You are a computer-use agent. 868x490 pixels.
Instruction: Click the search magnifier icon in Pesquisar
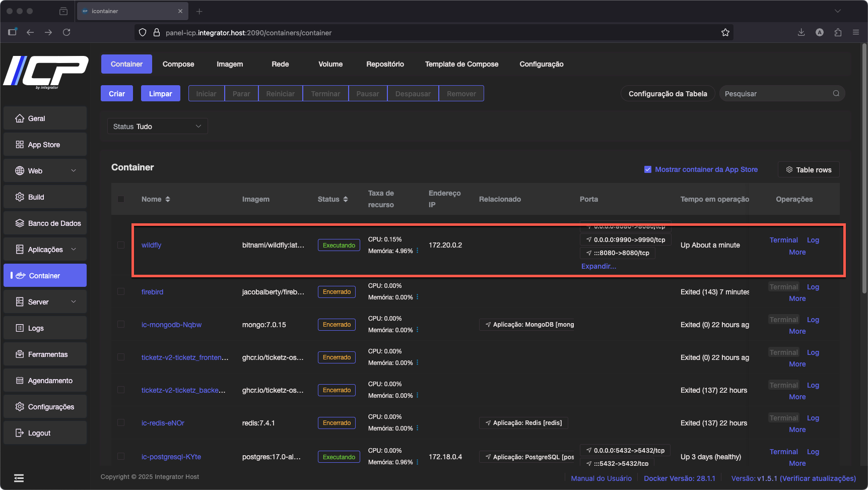click(x=836, y=93)
